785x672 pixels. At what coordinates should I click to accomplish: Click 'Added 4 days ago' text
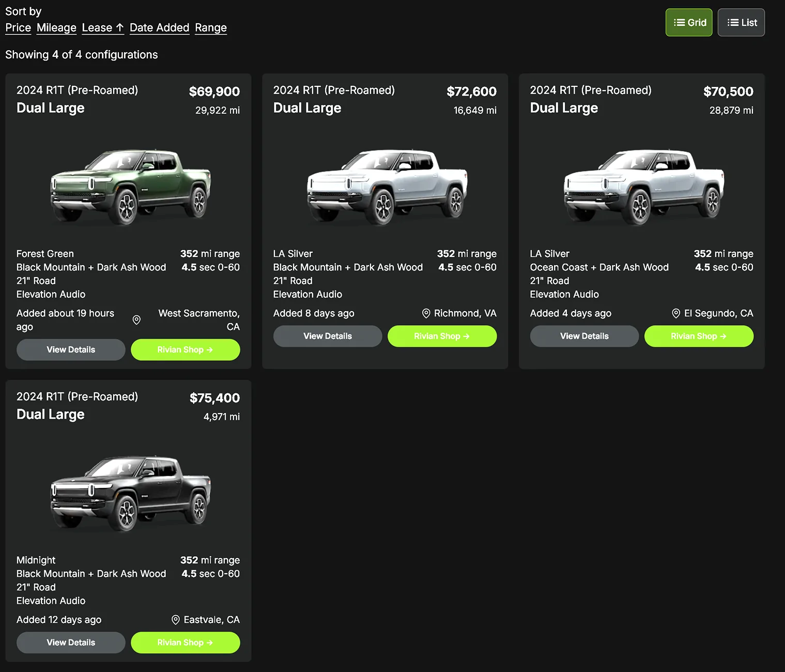[x=571, y=313]
